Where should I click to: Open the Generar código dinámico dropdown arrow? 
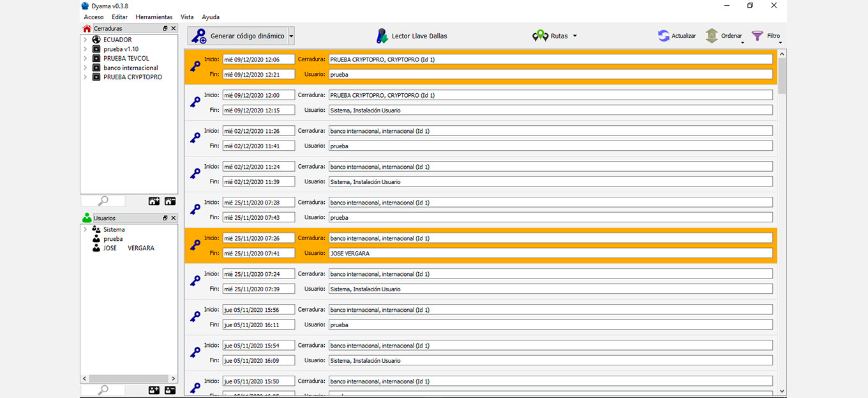coord(291,36)
